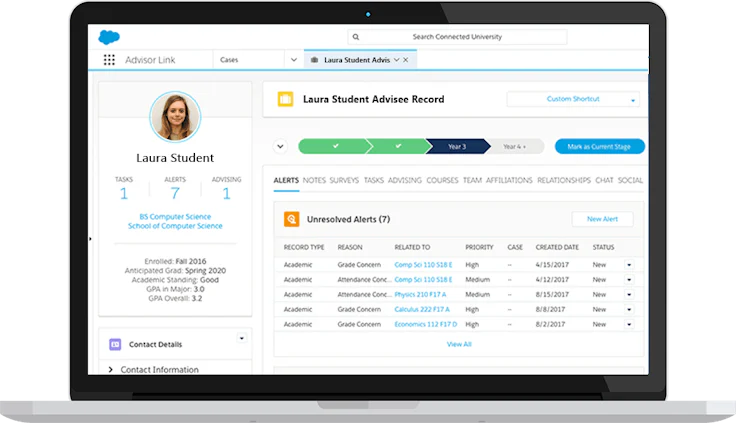Switch to the SOCIAL tab
The image size is (736, 423).
coord(630,180)
